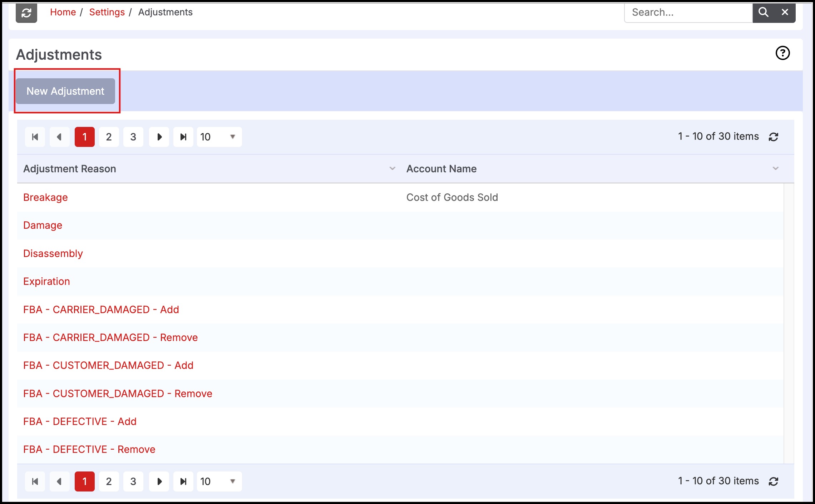Jump to last page in top pager
The height and width of the screenshot is (504, 815).
click(x=183, y=137)
